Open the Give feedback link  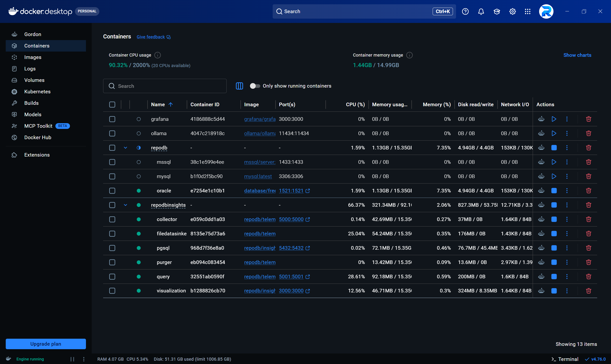(153, 37)
